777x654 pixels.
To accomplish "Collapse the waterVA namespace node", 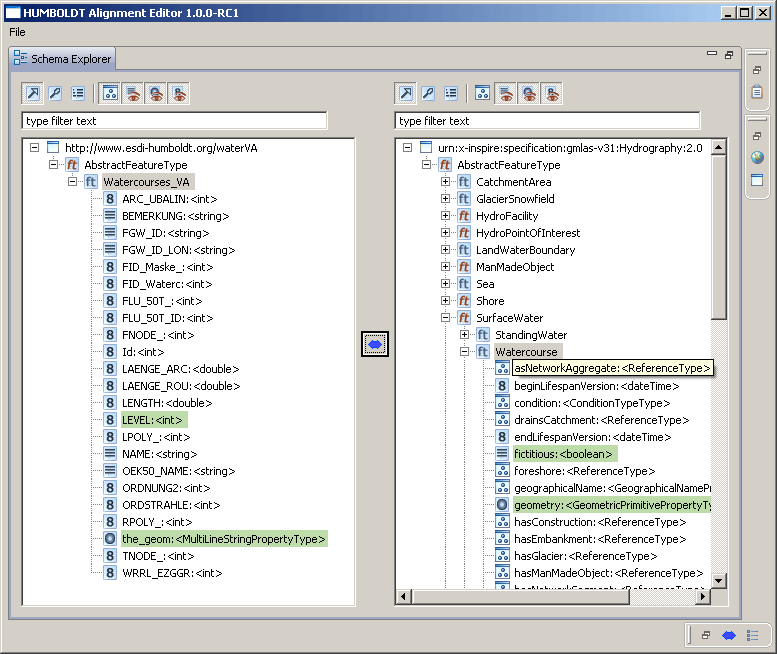I will 34,148.
